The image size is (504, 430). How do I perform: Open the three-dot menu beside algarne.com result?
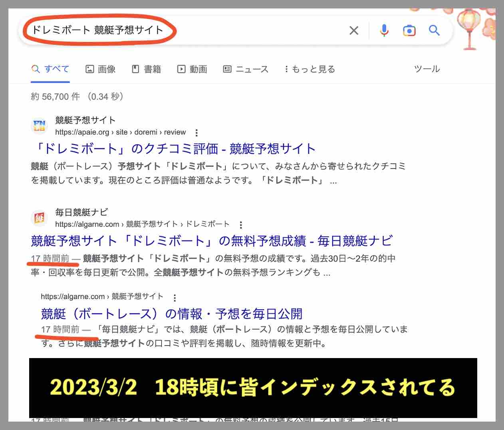[x=241, y=224]
